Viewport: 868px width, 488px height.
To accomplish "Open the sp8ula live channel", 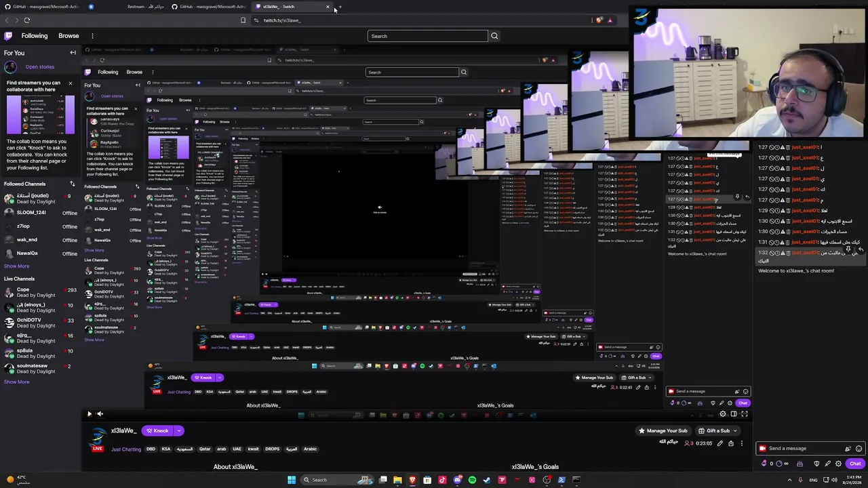I will [41, 353].
